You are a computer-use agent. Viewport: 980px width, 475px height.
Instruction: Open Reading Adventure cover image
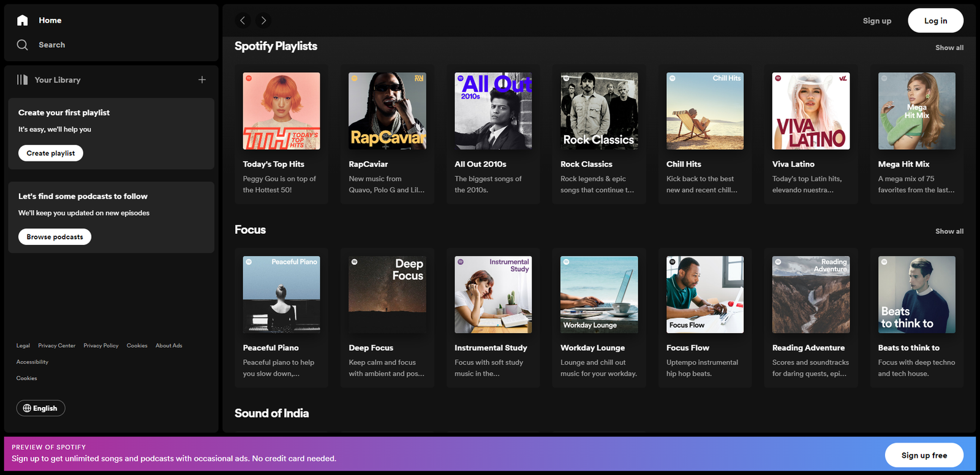coord(811,294)
